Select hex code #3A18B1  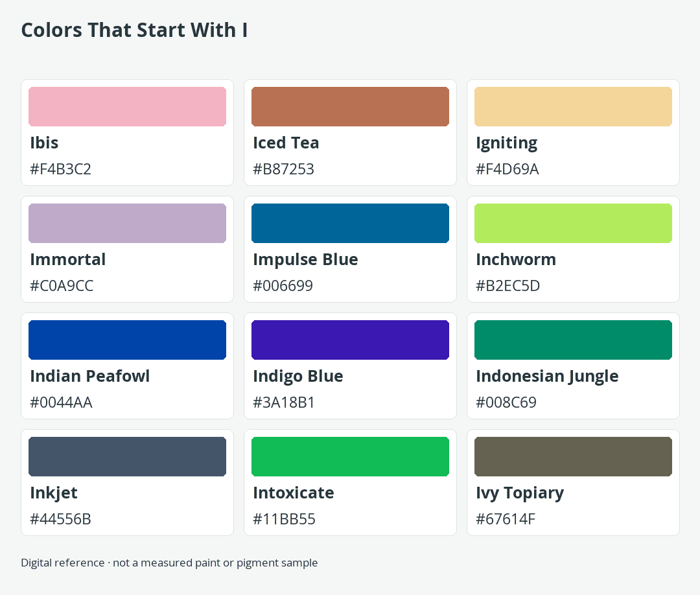284,402
